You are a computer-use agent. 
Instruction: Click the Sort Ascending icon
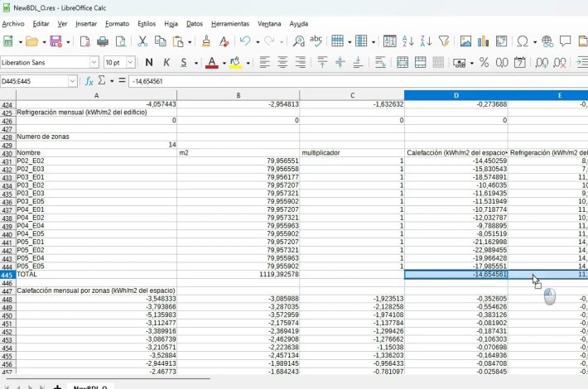coord(407,41)
